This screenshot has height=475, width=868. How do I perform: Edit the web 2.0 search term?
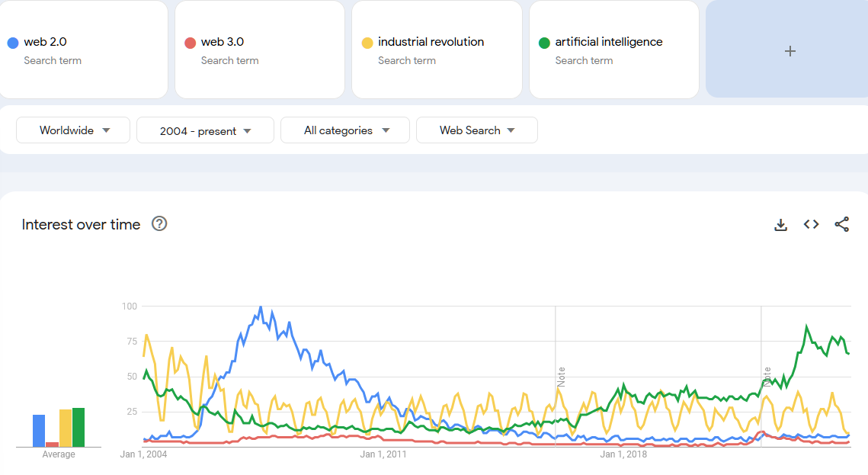46,42
